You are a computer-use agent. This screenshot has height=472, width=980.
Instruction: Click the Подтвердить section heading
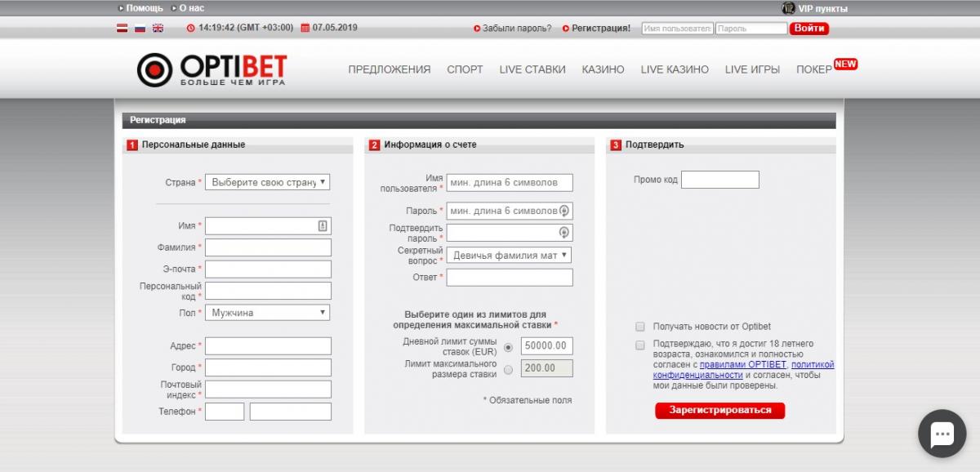point(655,145)
